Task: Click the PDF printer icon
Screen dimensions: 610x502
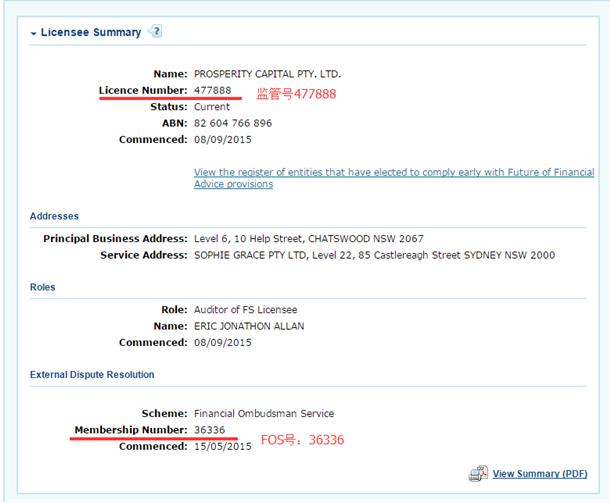Action: click(x=478, y=473)
